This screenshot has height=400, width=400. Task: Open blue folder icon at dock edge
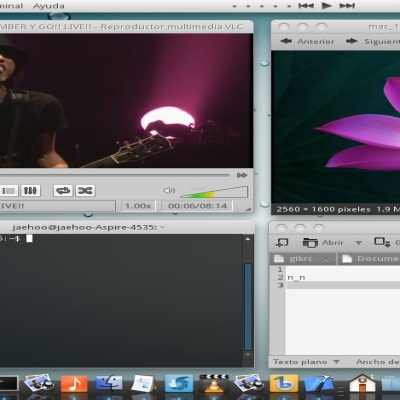[391, 384]
